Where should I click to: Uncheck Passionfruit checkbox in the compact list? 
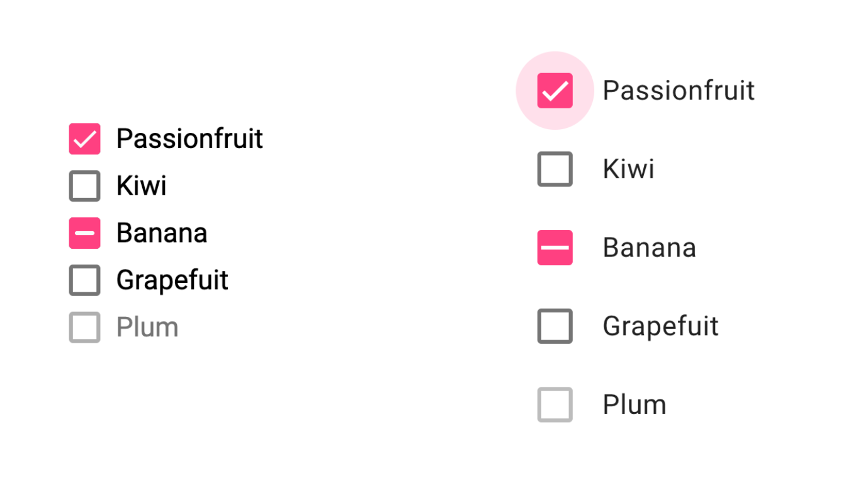[84, 139]
